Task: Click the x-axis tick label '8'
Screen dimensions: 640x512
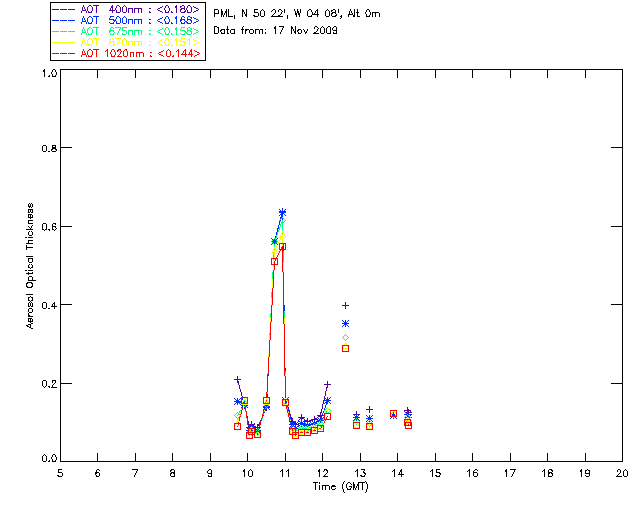Action: click(x=173, y=473)
